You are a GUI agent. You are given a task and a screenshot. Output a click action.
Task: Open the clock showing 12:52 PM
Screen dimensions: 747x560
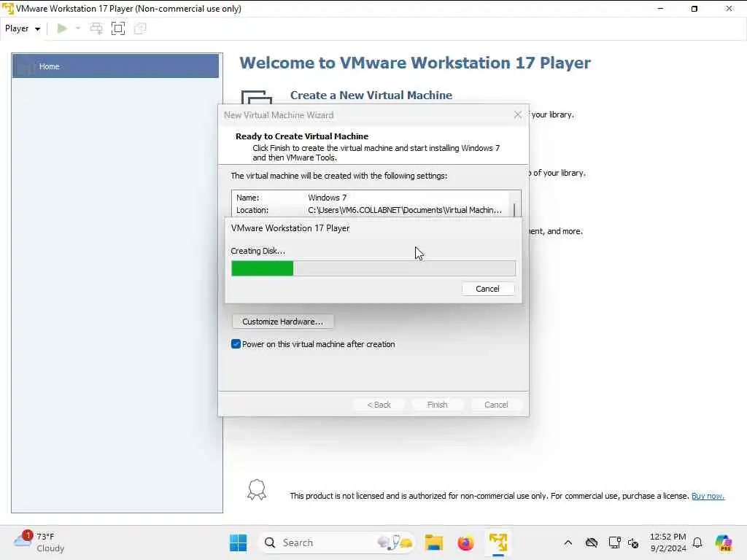[x=668, y=542]
